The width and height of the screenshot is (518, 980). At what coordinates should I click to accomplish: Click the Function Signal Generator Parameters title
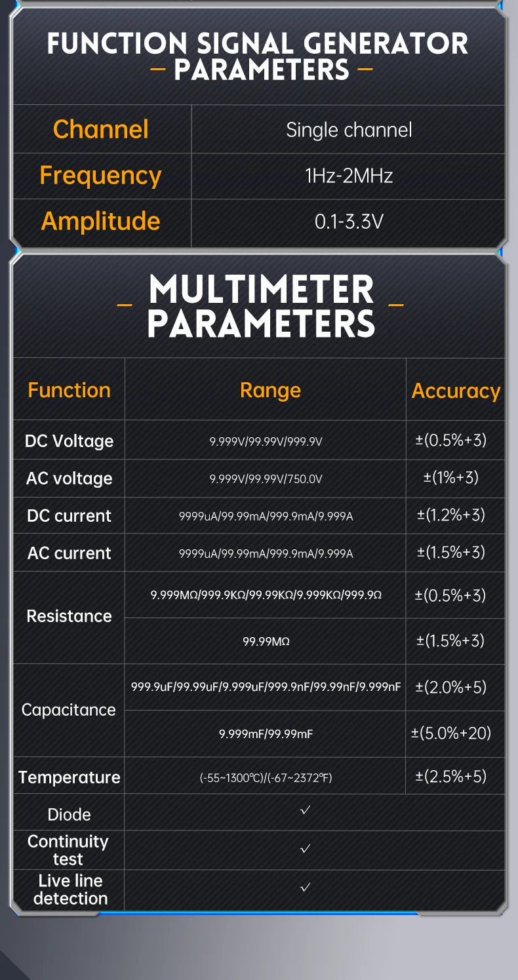(258, 56)
